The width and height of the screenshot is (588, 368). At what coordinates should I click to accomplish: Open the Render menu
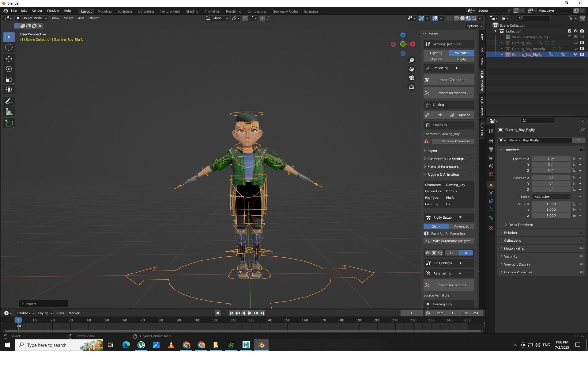37,11
